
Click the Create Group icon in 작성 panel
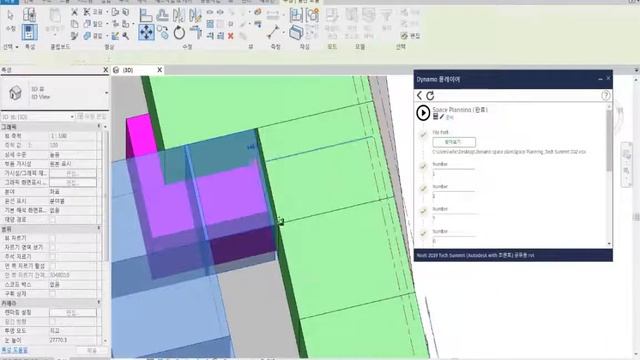click(312, 15)
